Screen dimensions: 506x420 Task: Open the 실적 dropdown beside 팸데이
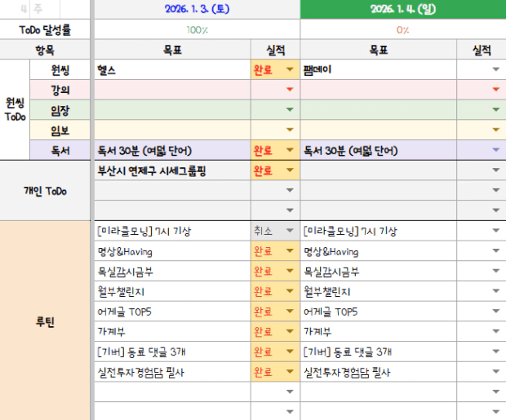[x=496, y=69]
